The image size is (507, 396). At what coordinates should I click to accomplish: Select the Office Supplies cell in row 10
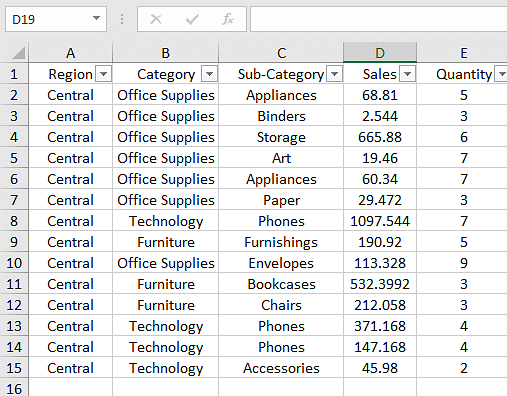tap(166, 263)
